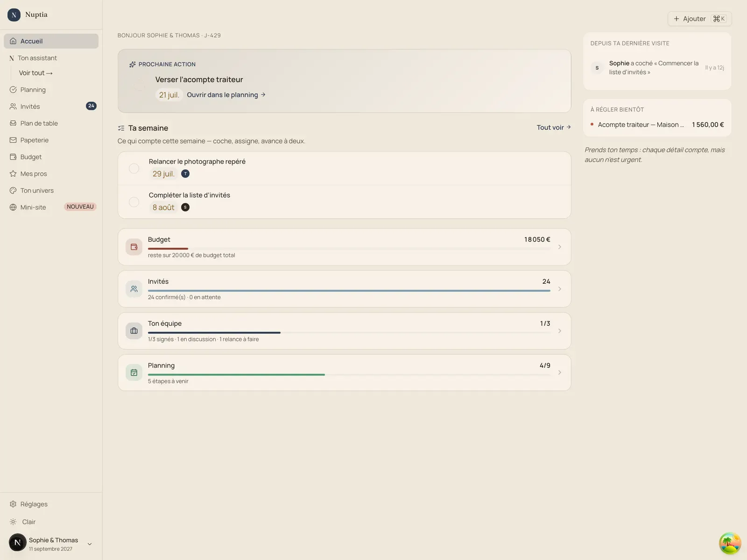Click the Invités card people icon
The image size is (747, 560).
(134, 289)
